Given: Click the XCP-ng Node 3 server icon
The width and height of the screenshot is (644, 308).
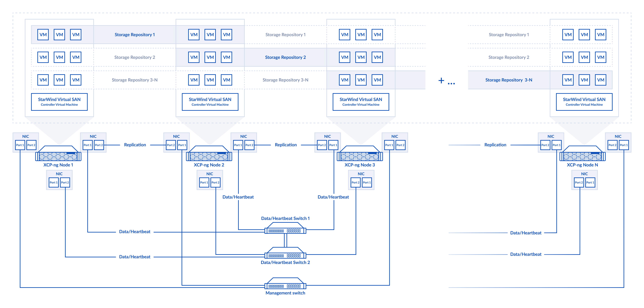Looking at the screenshot, I should click(x=360, y=153).
